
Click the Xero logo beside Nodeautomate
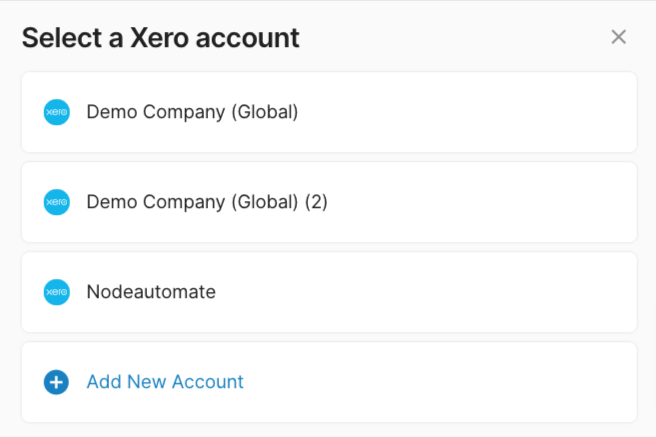point(57,292)
